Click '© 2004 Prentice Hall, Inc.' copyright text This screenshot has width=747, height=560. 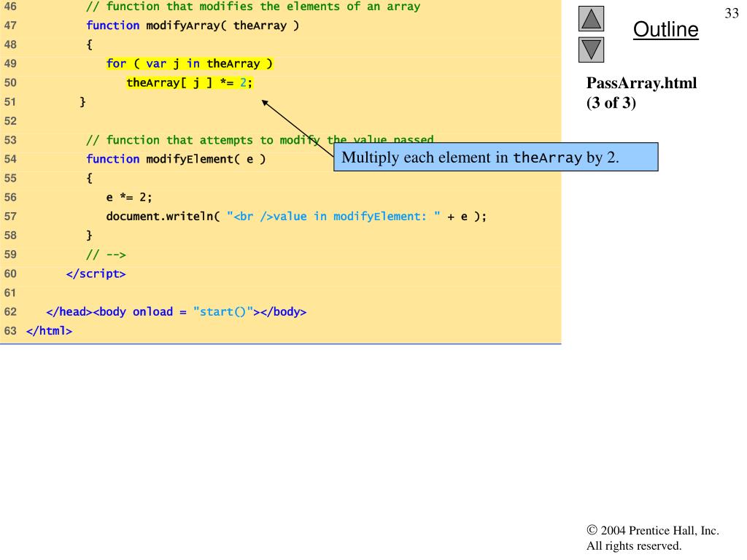coord(653,531)
